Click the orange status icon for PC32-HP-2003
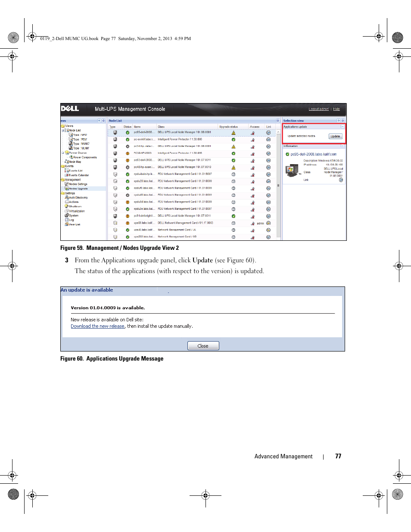411x532 pixels. coord(128,153)
